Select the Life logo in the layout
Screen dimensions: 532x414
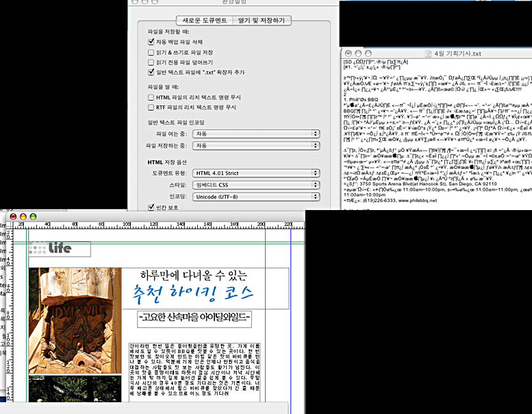(x=60, y=248)
